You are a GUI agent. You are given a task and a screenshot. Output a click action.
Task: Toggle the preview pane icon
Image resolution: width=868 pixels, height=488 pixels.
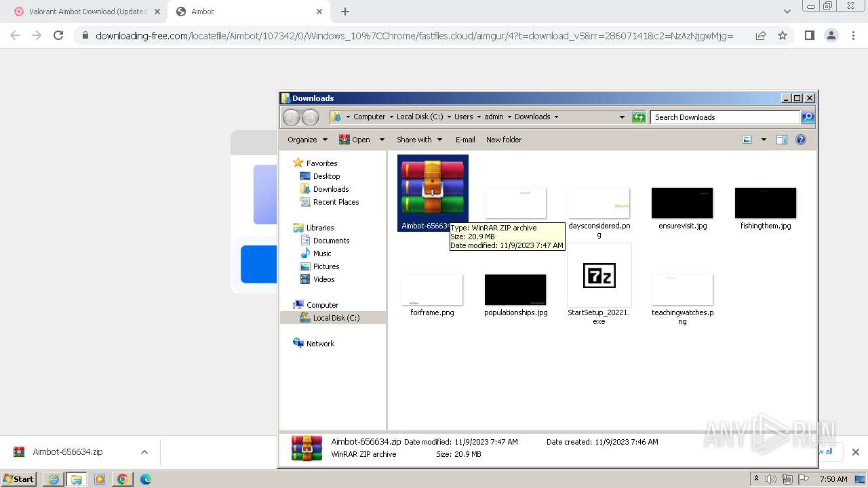[x=782, y=140]
